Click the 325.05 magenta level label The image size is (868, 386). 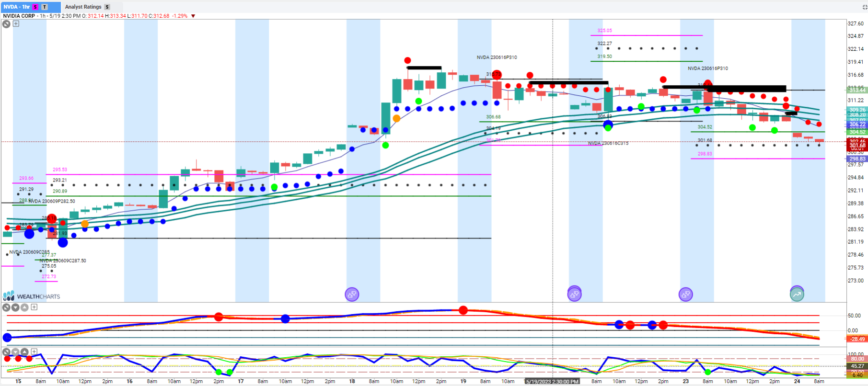coord(604,31)
